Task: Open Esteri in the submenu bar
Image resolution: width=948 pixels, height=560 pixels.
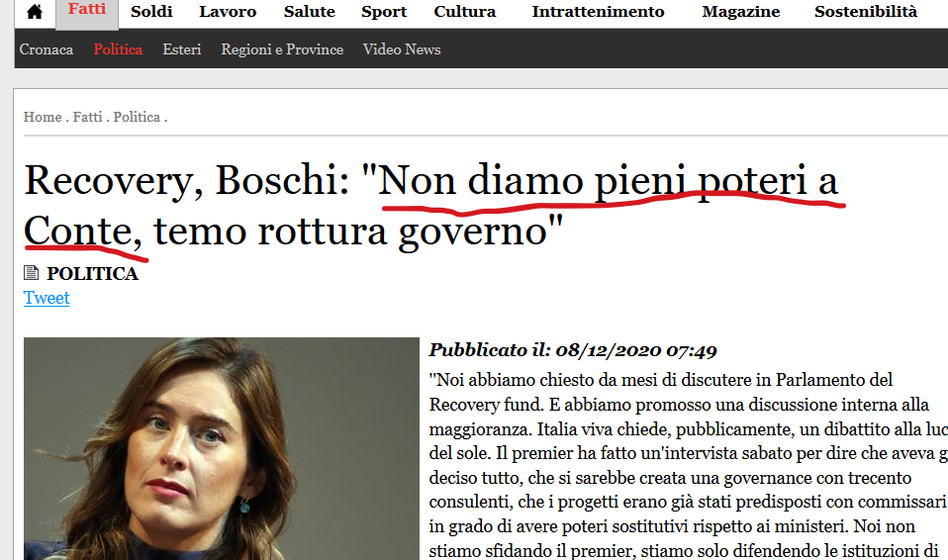Action: point(182,49)
